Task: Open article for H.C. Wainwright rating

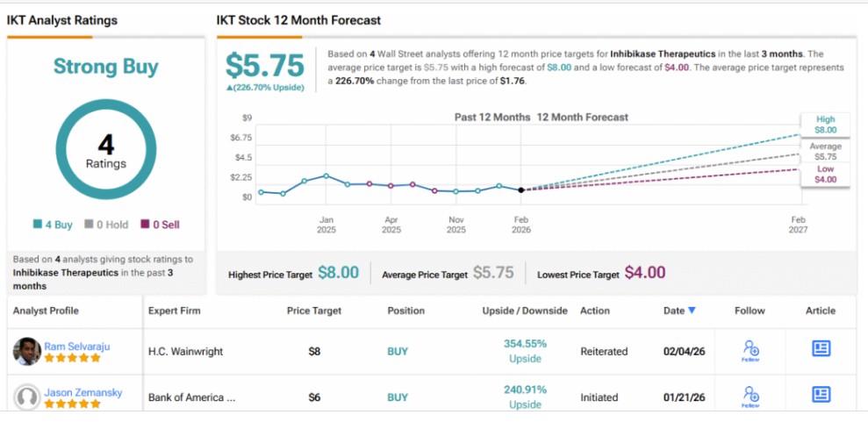Action: pos(821,348)
